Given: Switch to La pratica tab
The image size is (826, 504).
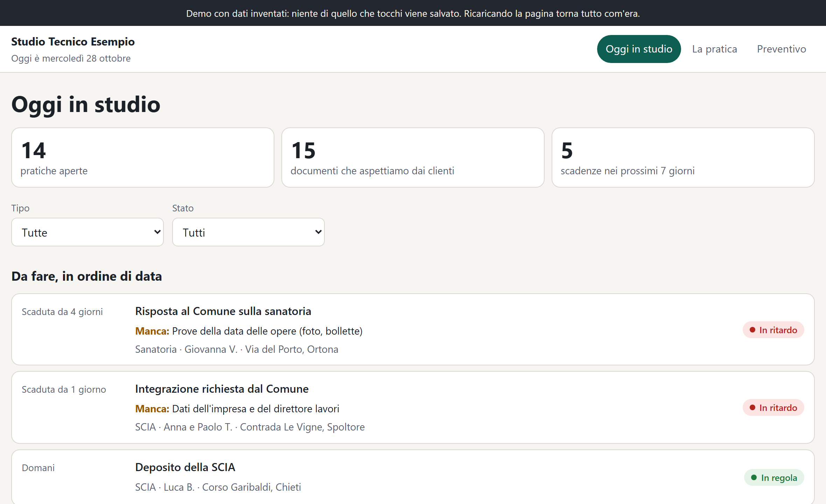Looking at the screenshot, I should [x=714, y=49].
